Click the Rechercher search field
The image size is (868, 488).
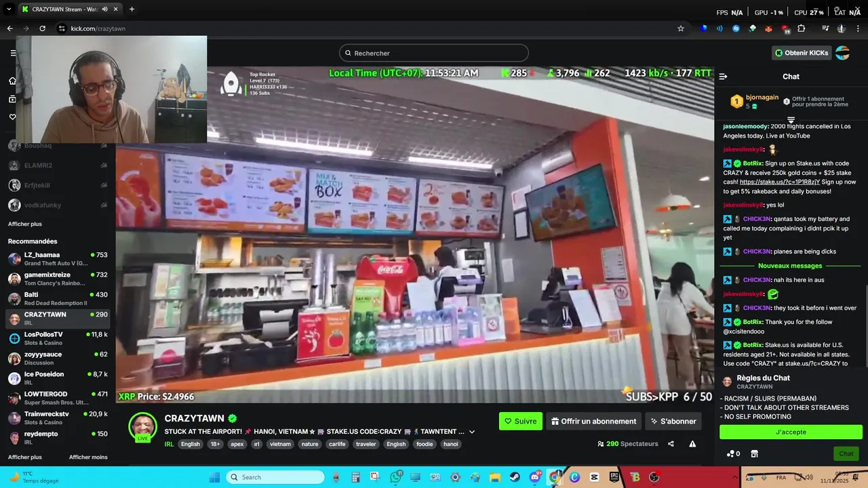[x=434, y=53]
